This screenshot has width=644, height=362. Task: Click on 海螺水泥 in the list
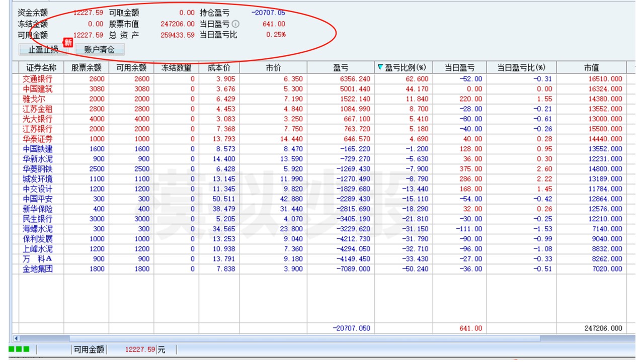[38, 229]
